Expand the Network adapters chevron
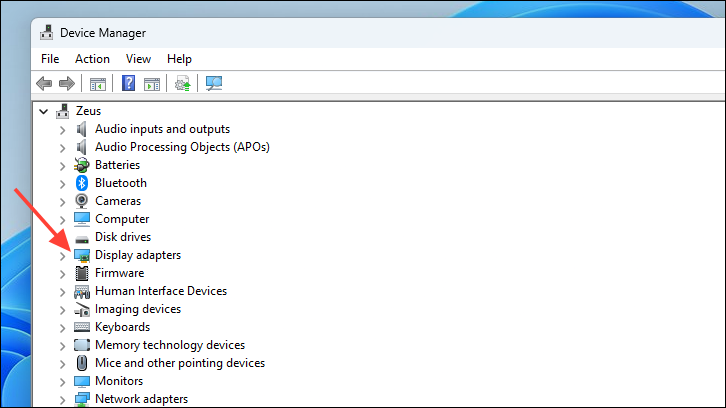The image size is (726, 408). coord(63,400)
